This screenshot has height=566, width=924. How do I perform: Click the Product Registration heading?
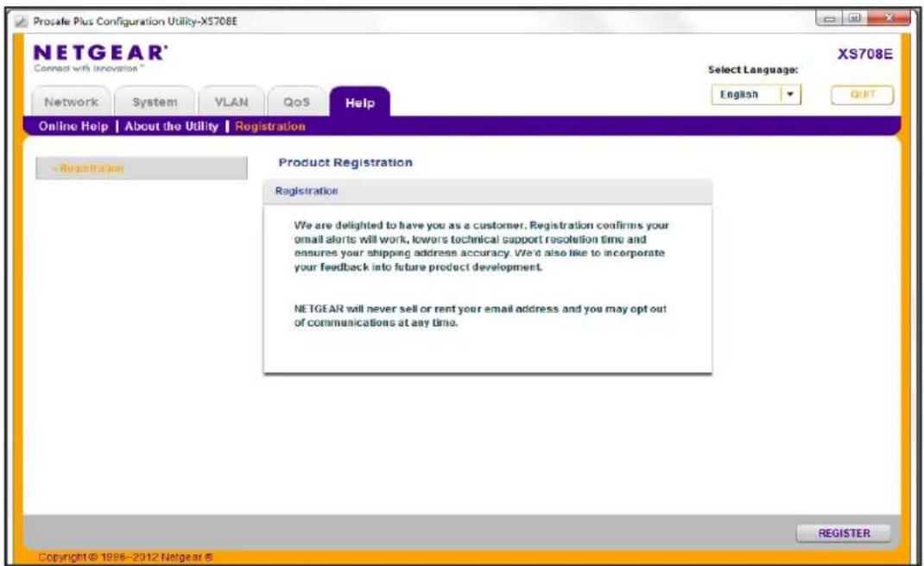(345, 162)
